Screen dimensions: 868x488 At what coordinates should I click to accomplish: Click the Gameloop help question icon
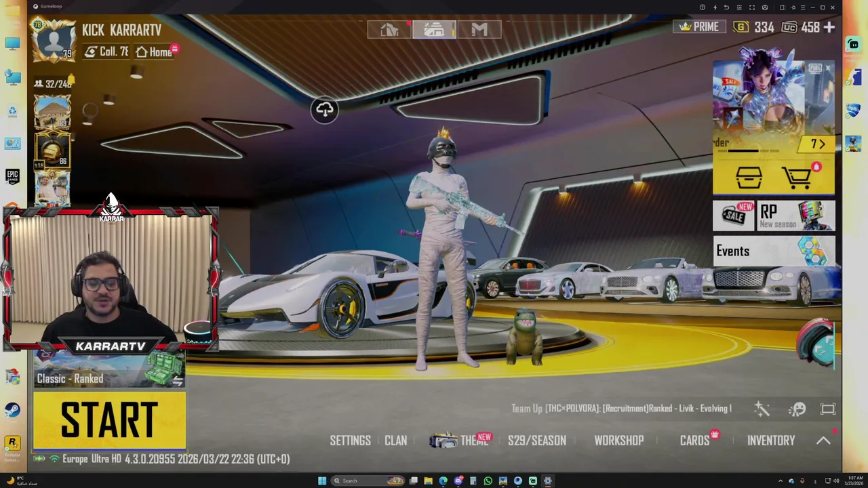(702, 7)
